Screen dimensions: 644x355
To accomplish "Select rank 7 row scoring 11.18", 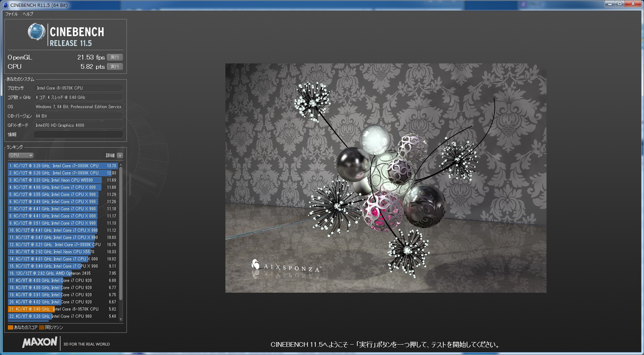I will point(63,209).
